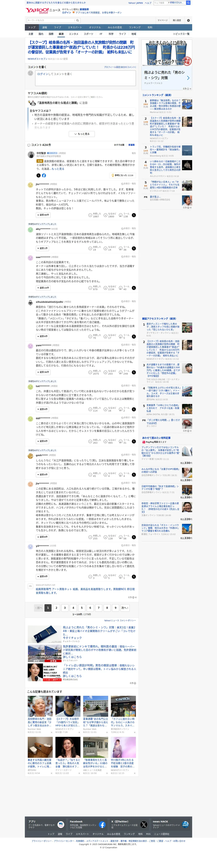Click the アプリ icon in footer
This screenshot has width=217, height=868.
click(x=61, y=825)
